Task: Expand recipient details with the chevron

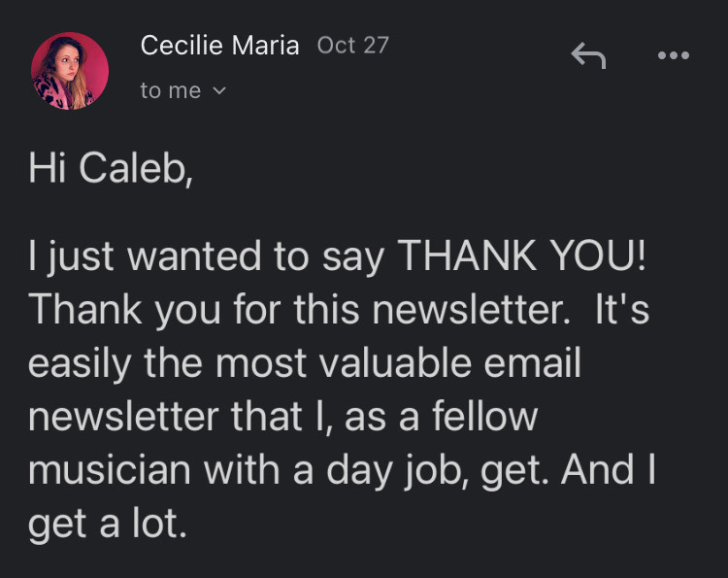Action: (x=218, y=91)
